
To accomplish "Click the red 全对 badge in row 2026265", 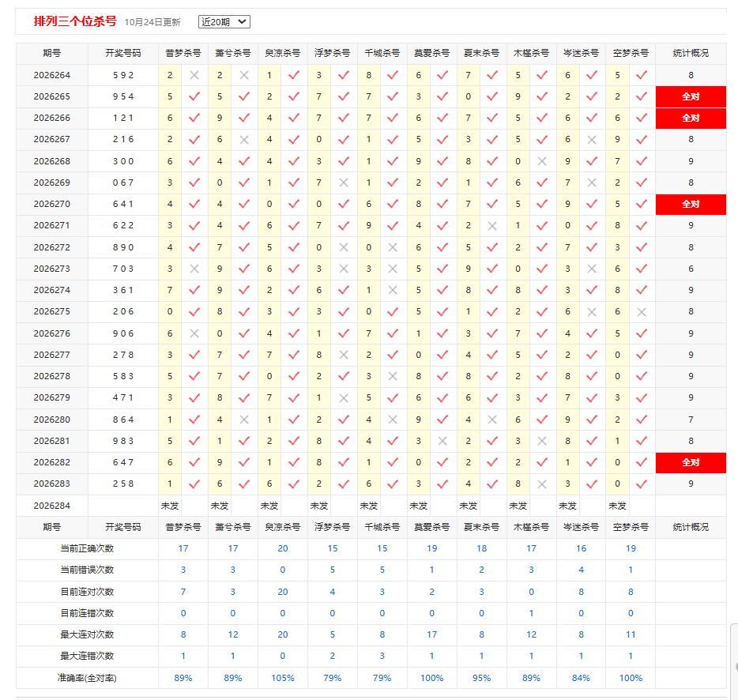I will pos(691,96).
